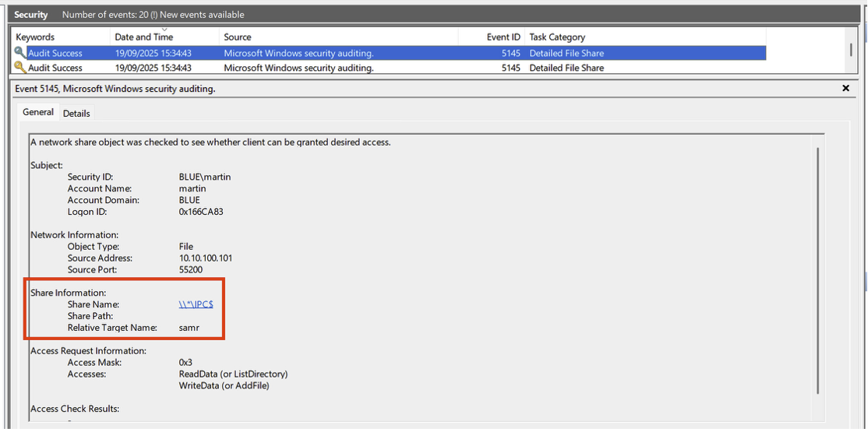868x432 pixels.
Task: Close the Event 5145 detail pane
Action: (x=845, y=89)
